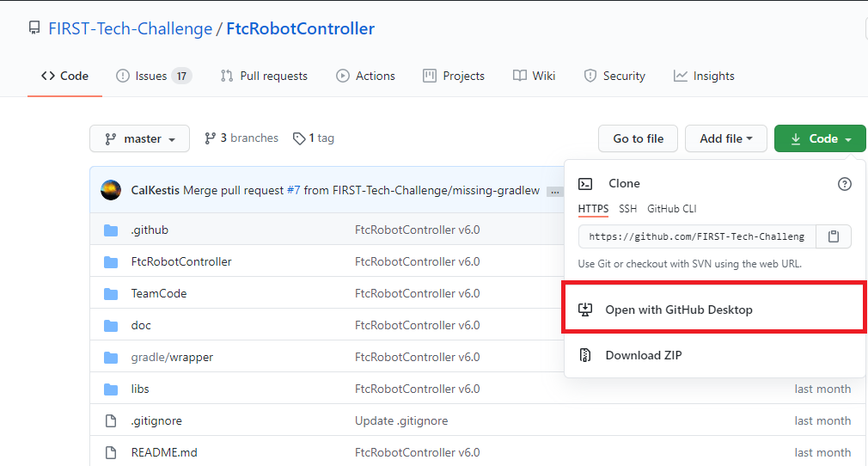Open the gradle/wrapper folder
The height and width of the screenshot is (466, 868).
click(x=172, y=358)
